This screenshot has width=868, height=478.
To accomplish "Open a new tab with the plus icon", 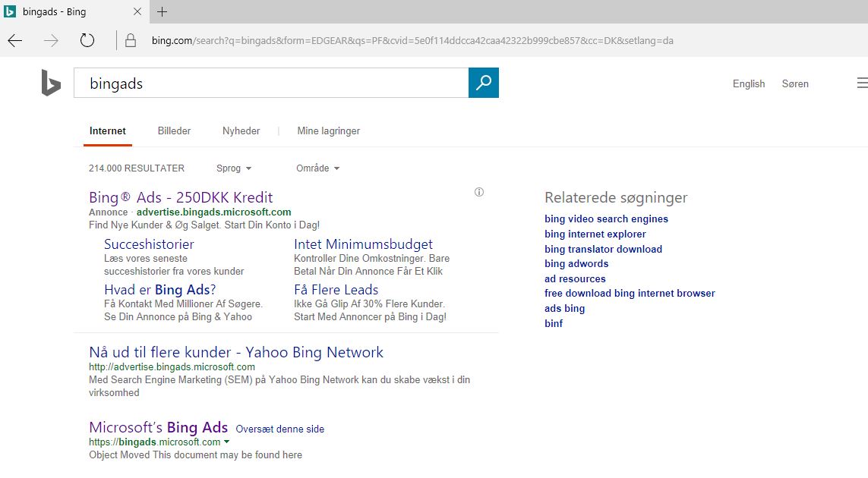I will tap(163, 11).
